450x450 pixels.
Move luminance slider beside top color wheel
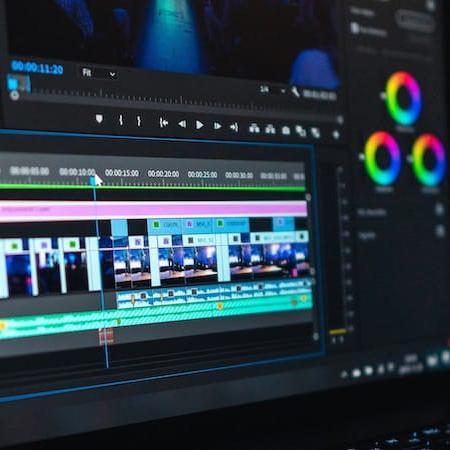point(383,96)
